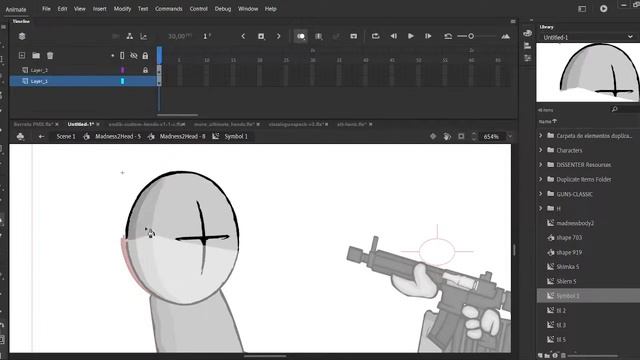Switch to the Untitled-1 document tab
This screenshot has height=360, width=640.
[x=80, y=124]
